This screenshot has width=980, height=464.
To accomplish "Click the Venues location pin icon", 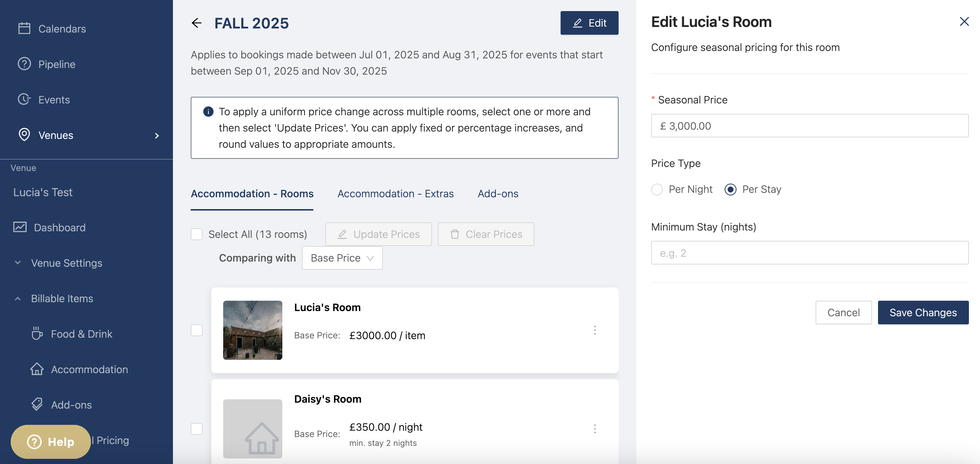I will tap(24, 134).
